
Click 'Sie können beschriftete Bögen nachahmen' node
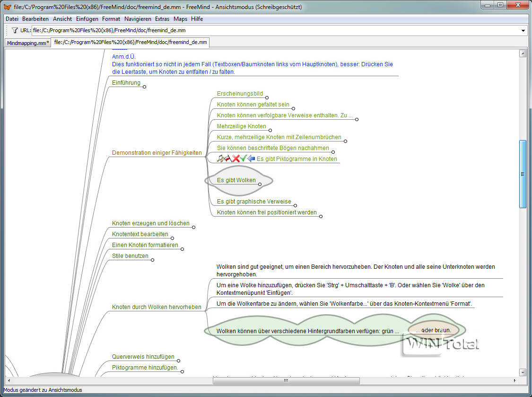[273, 148]
